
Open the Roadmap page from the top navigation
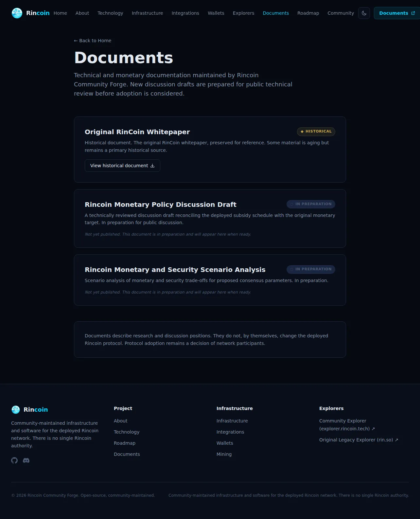pos(308,13)
